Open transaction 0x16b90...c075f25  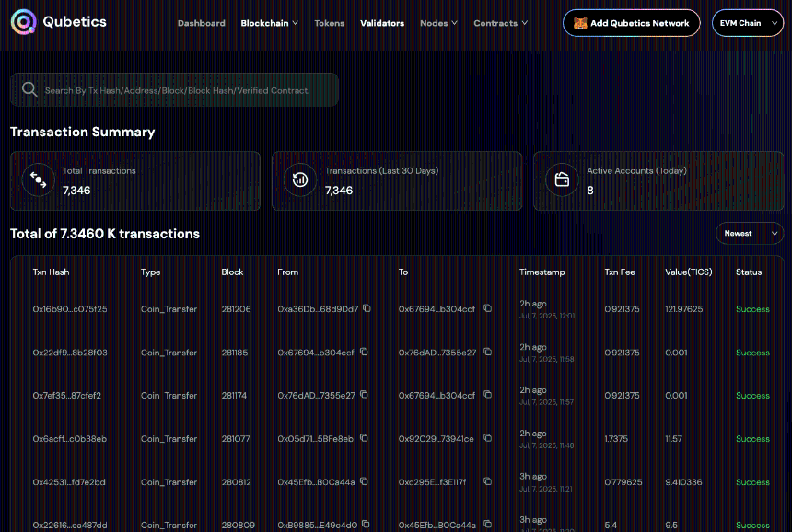click(x=70, y=309)
